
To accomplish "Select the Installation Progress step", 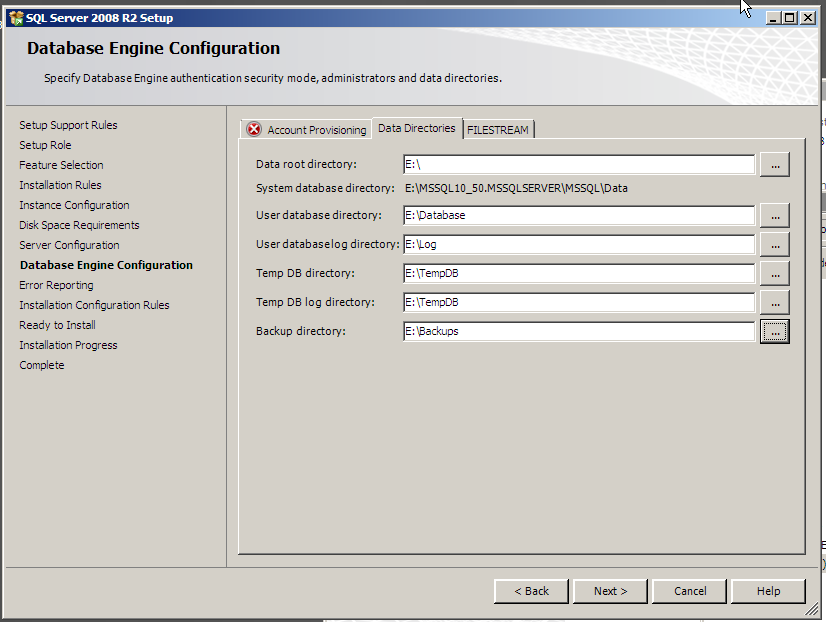I will pyautogui.click(x=68, y=345).
